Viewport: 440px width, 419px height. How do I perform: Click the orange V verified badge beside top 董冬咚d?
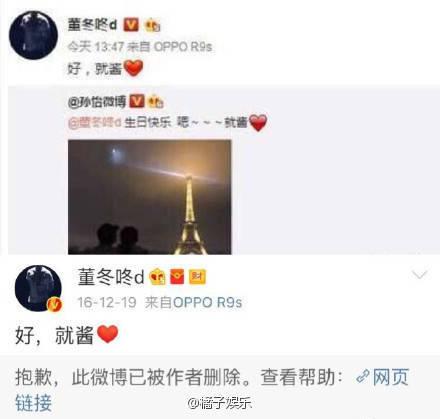point(131,25)
